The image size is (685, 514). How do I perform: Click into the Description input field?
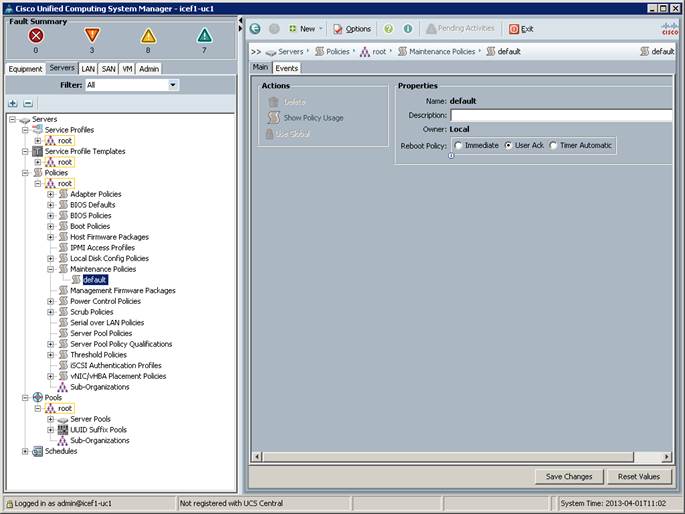pos(561,115)
